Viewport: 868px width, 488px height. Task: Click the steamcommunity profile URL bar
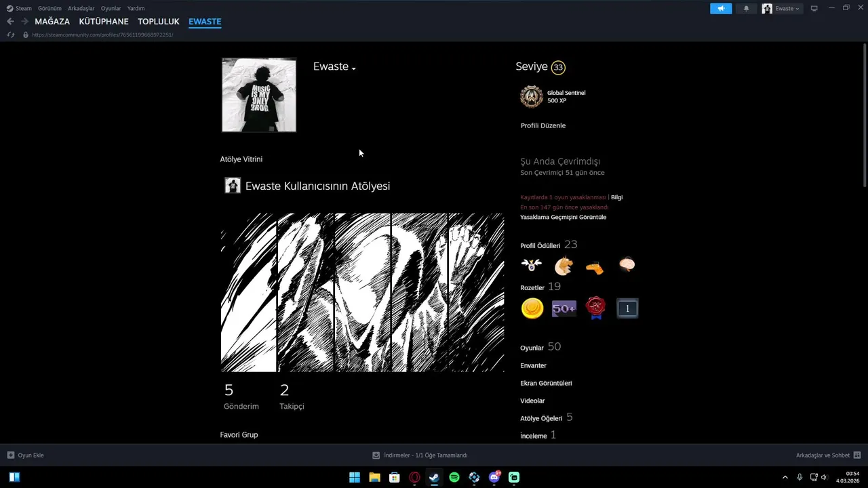pyautogui.click(x=102, y=35)
